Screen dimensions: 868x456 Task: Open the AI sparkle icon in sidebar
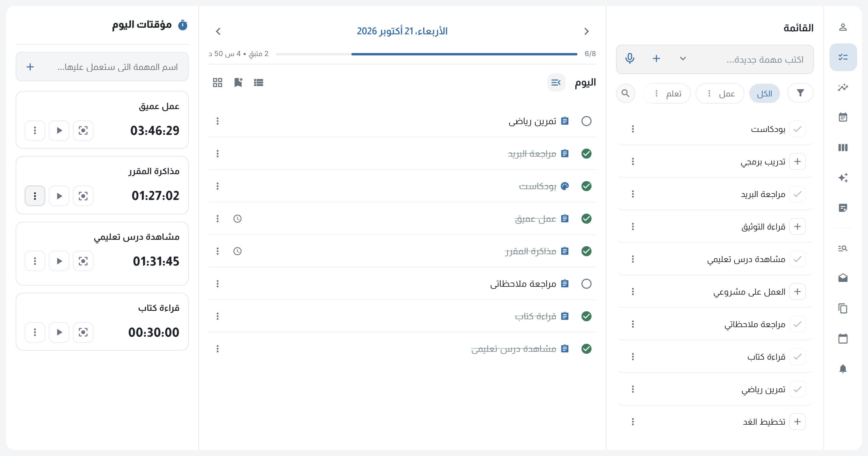[x=843, y=177]
